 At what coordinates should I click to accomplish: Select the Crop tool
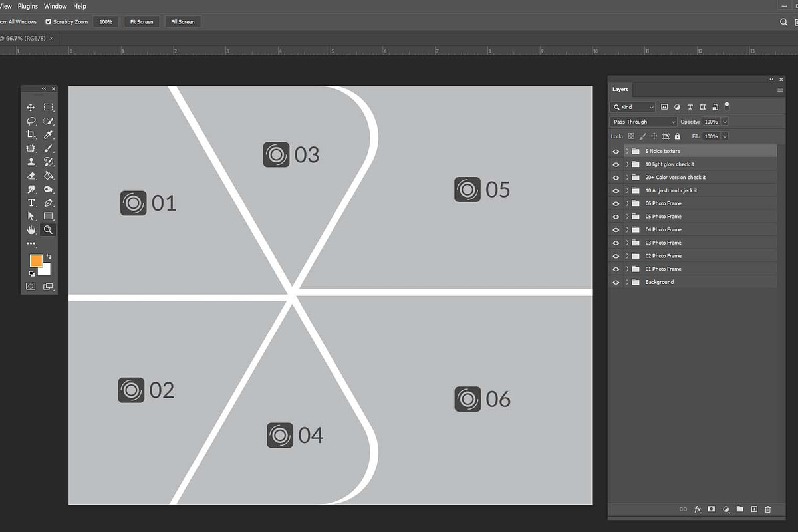coord(31,134)
